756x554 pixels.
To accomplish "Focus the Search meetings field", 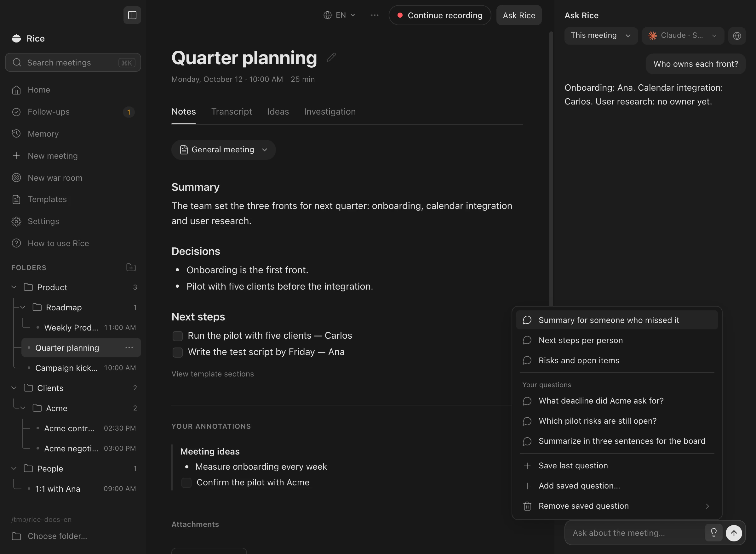I will tap(73, 62).
